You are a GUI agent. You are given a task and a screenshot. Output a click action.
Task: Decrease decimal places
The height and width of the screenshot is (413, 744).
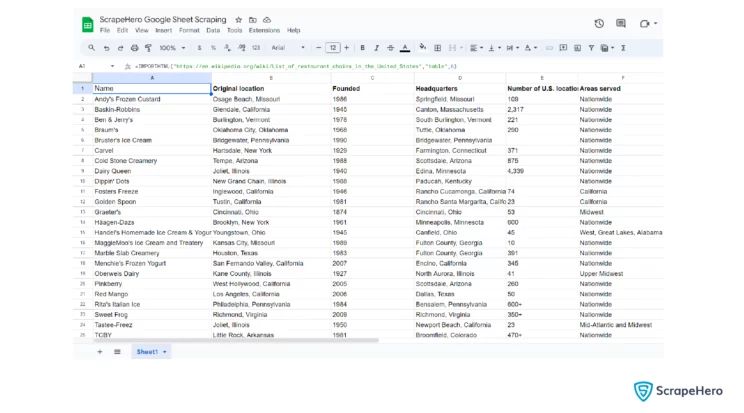coord(228,48)
